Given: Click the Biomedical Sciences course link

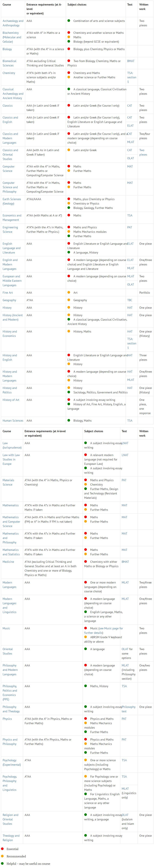Looking at the screenshot, I should click(x=9, y=63).
